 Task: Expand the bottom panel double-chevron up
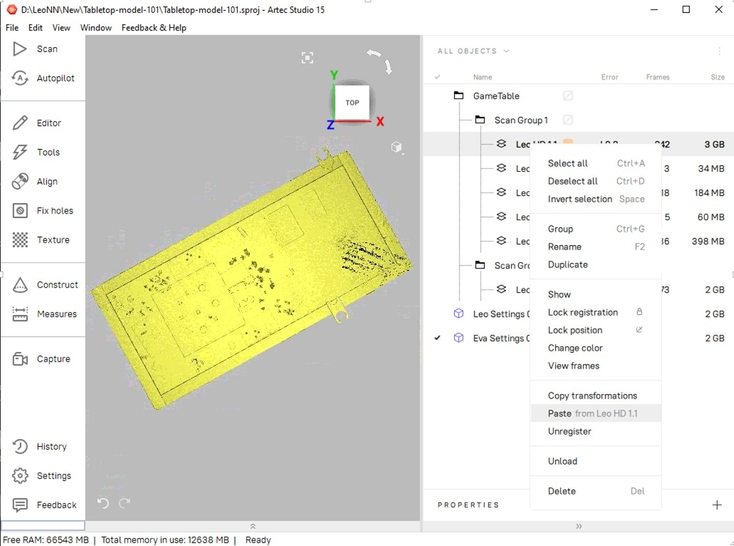(x=253, y=526)
